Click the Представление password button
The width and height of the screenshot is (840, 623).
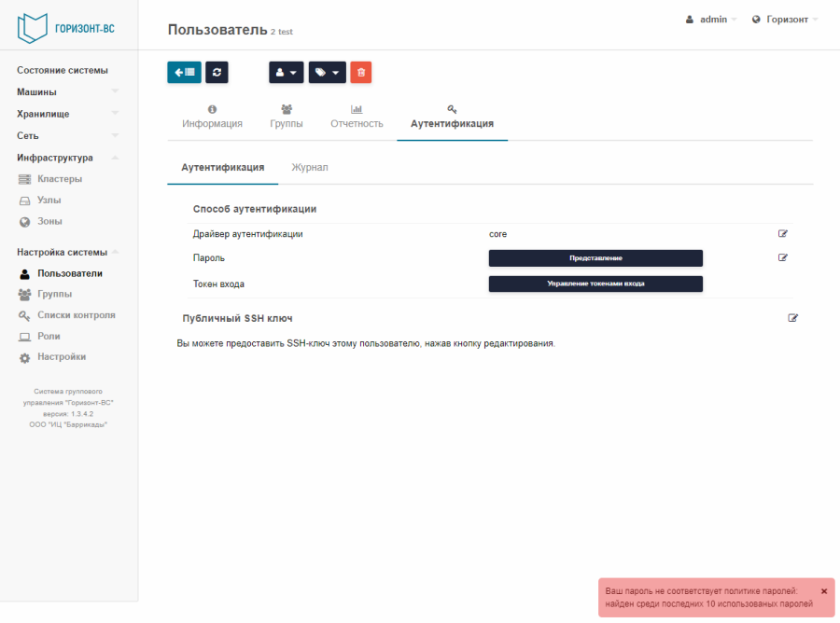pos(595,258)
